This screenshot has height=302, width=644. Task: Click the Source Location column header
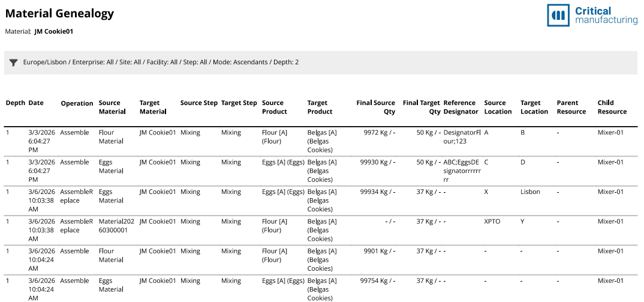(x=498, y=107)
